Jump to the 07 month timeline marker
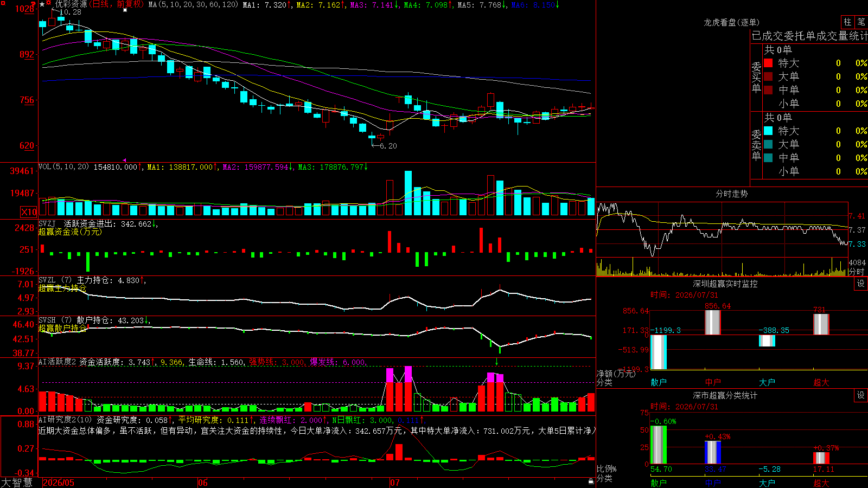868x488 pixels. click(x=395, y=483)
